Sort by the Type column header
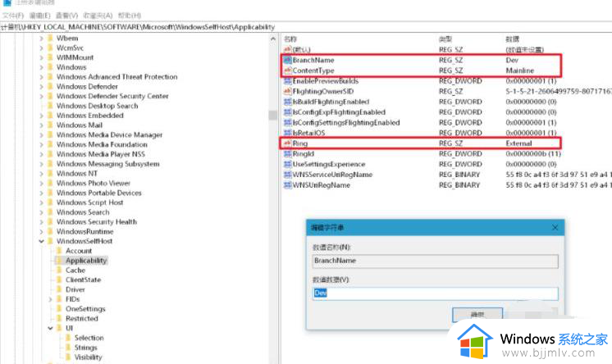This screenshot has height=364, width=612. pyautogui.click(x=445, y=39)
